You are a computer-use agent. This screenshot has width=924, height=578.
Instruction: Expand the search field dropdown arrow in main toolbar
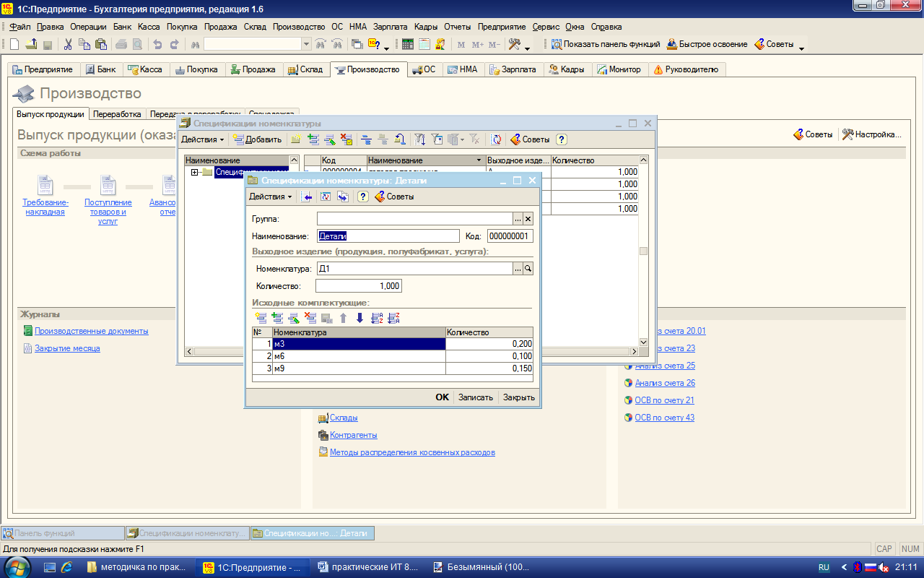click(306, 44)
